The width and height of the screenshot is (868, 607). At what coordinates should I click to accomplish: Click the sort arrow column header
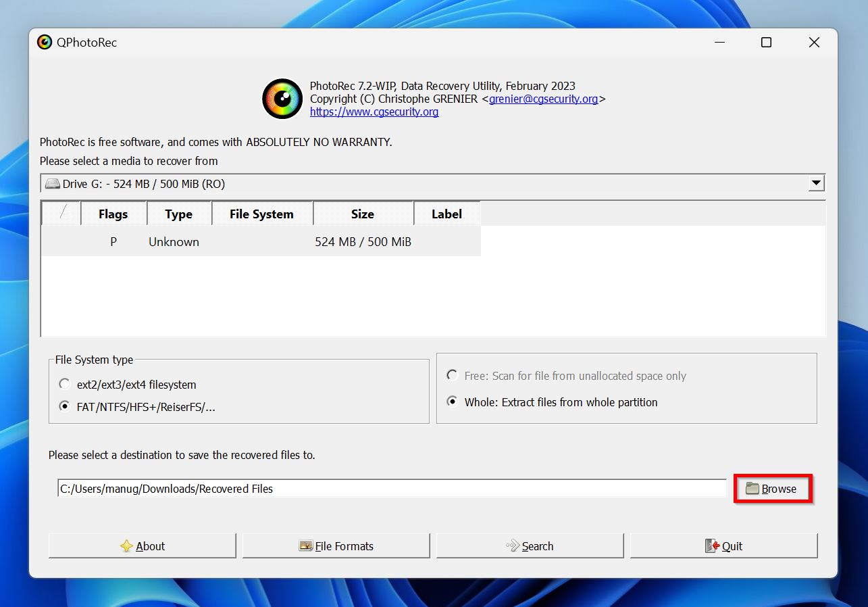pyautogui.click(x=60, y=213)
